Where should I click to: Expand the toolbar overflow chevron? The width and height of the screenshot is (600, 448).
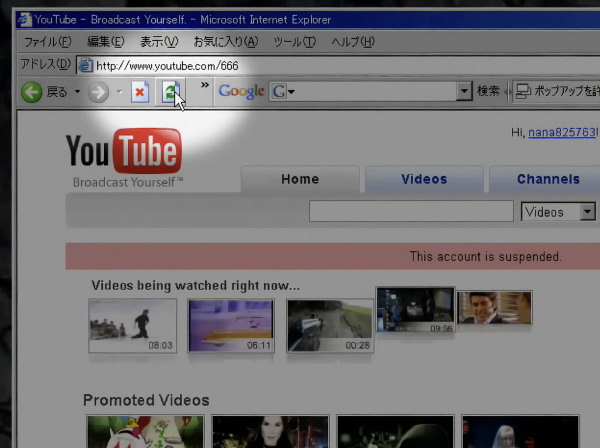[x=205, y=85]
